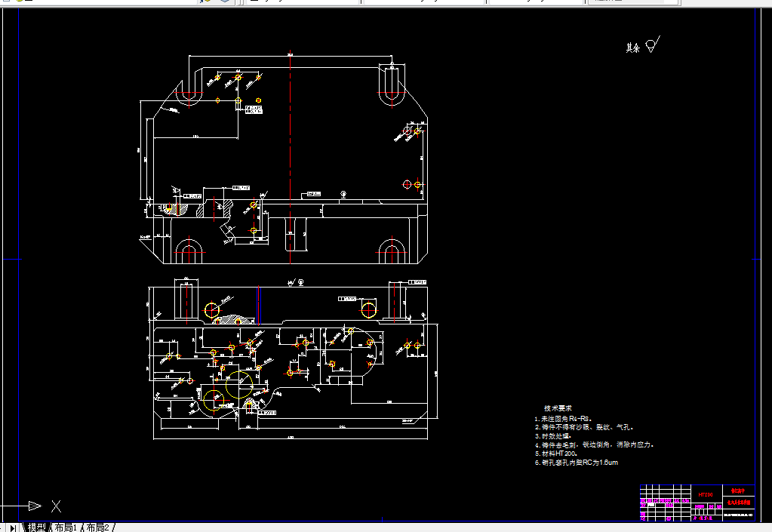Select the surface roughness symbol beside 其余

click(x=652, y=45)
